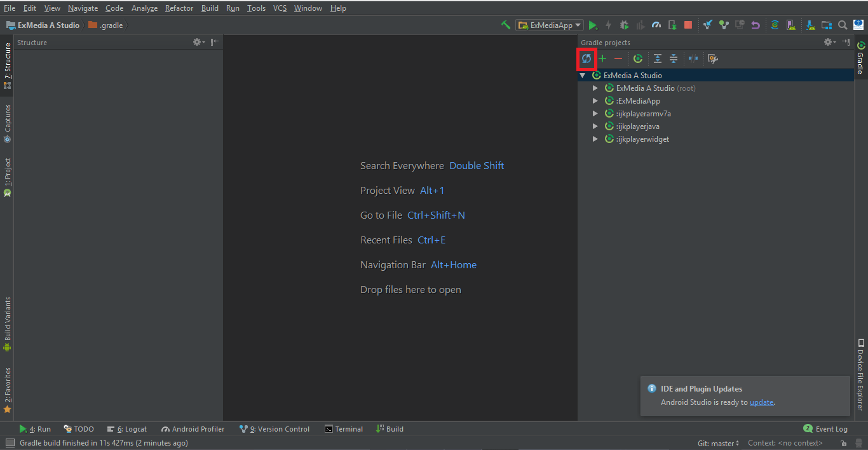
Task: Collapse the ExMedia A Studio root node
Action: [583, 75]
